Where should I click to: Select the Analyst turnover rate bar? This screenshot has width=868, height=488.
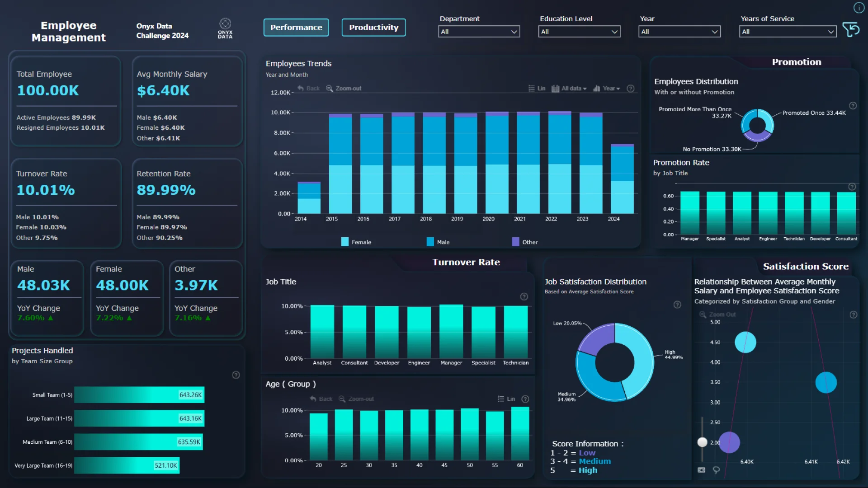click(322, 332)
